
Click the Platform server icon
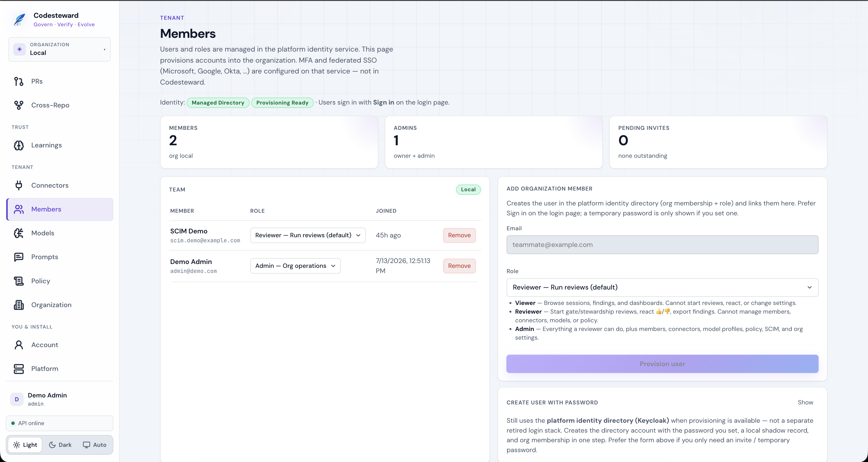click(x=19, y=369)
